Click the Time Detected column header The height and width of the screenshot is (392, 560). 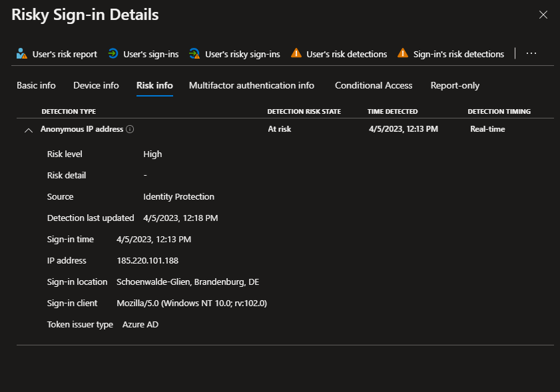click(x=392, y=112)
